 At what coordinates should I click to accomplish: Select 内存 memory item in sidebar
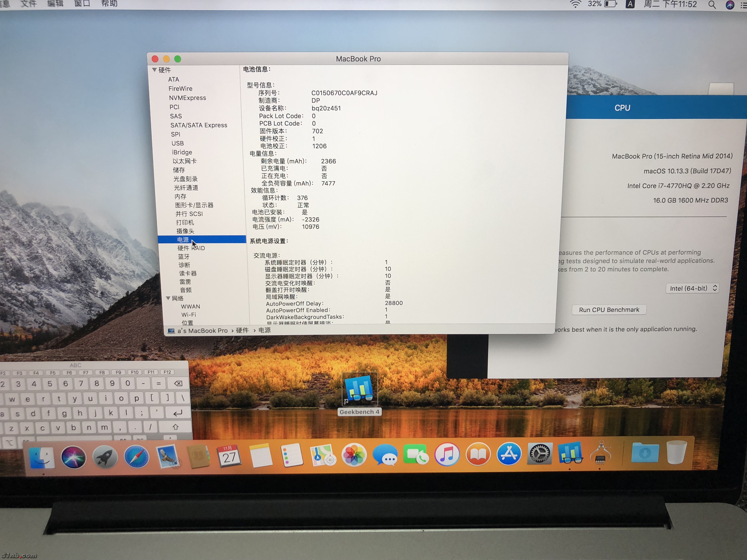click(x=180, y=196)
